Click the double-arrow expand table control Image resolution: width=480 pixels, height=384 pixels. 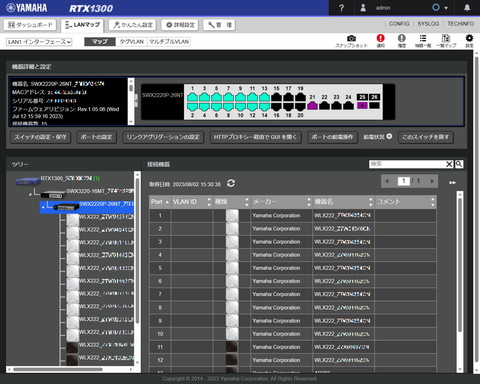click(452, 182)
